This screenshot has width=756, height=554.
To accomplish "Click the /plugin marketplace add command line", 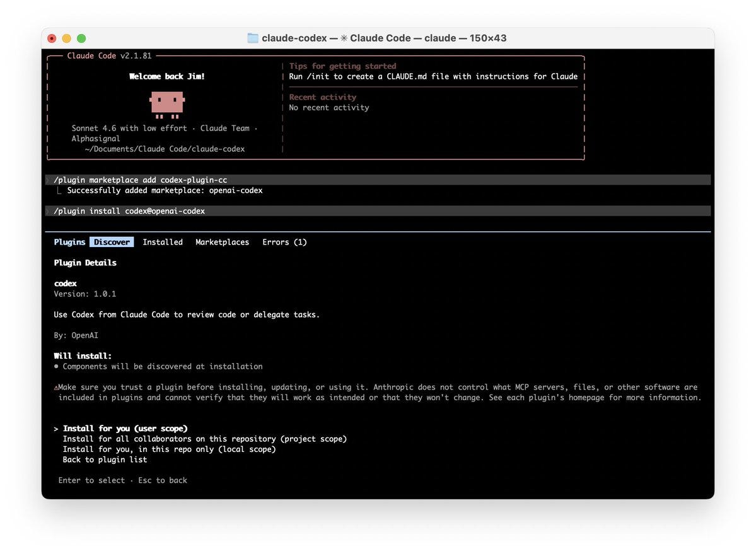I will 378,180.
